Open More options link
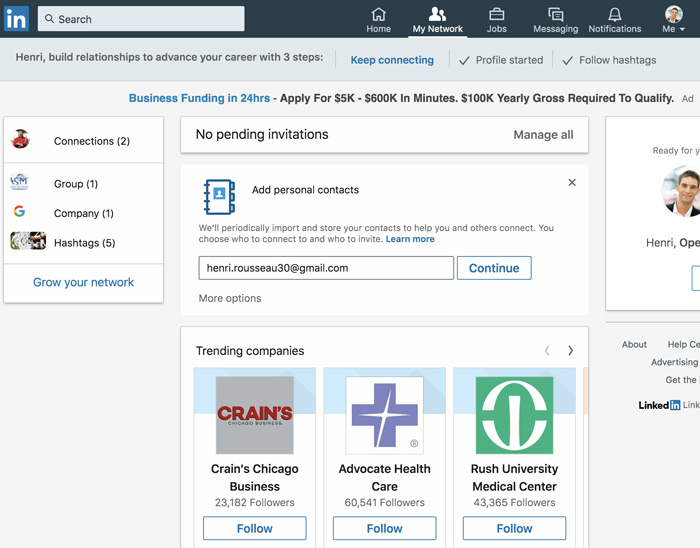700x548 pixels. pos(230,298)
